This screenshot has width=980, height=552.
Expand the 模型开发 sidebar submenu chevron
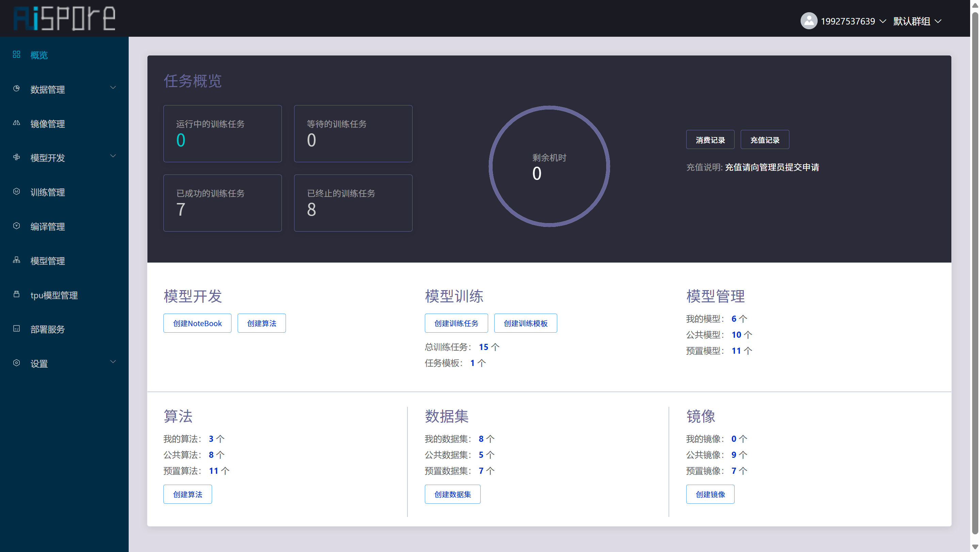[113, 156]
